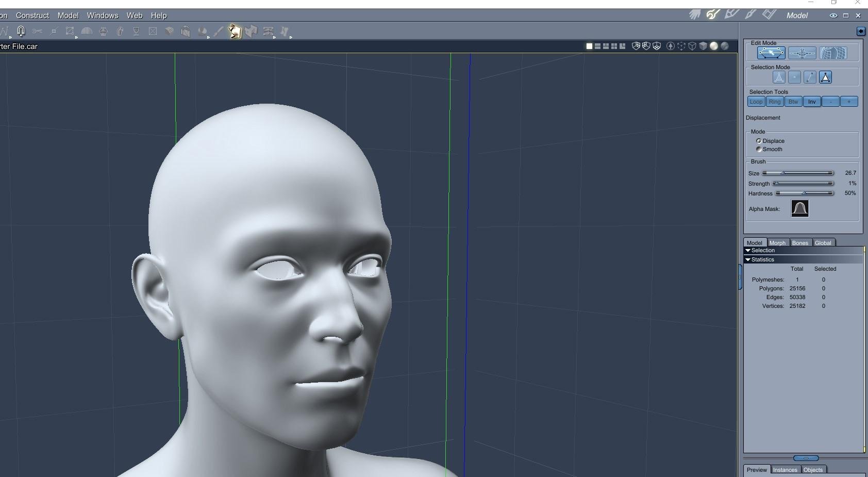Click the Loop selection button
Viewport: 868px width, 477px height.
pos(756,102)
